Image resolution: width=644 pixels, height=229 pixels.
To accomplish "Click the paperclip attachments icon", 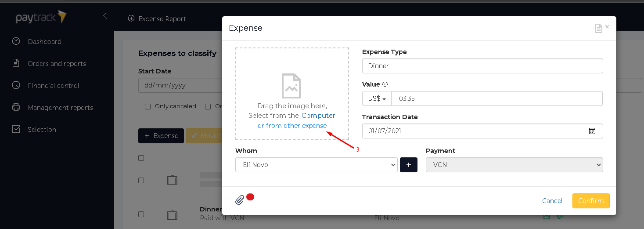I will pos(240,200).
